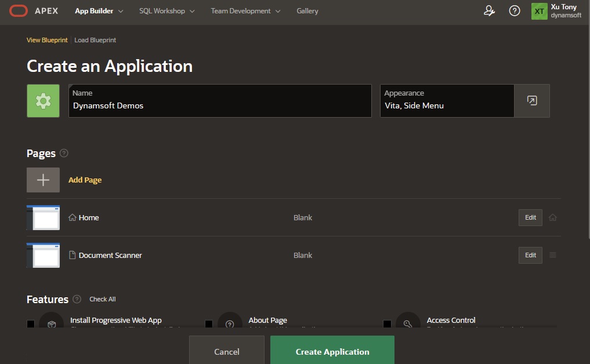590x364 pixels.
Task: Click the Load Blueprint link
Action: (95, 40)
